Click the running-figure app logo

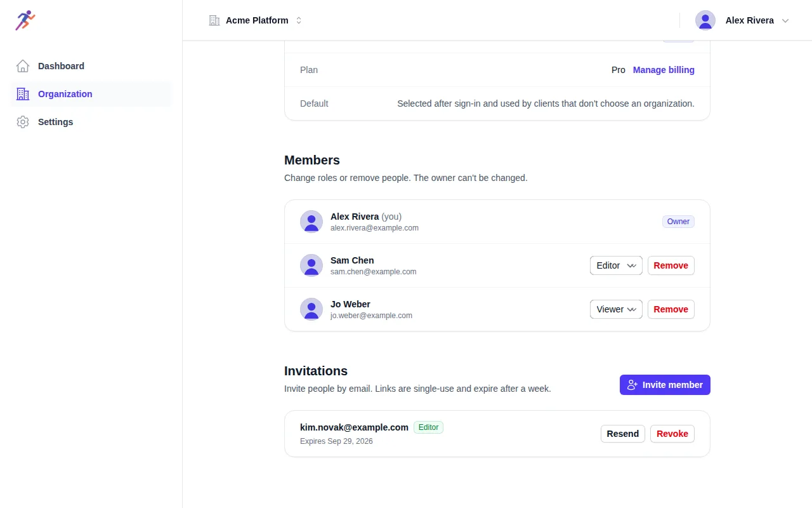[x=25, y=20]
